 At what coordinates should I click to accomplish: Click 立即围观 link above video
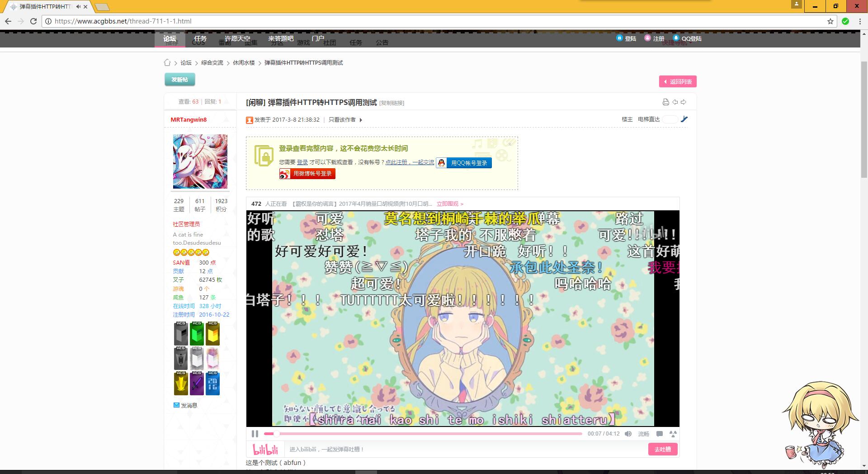(450, 204)
